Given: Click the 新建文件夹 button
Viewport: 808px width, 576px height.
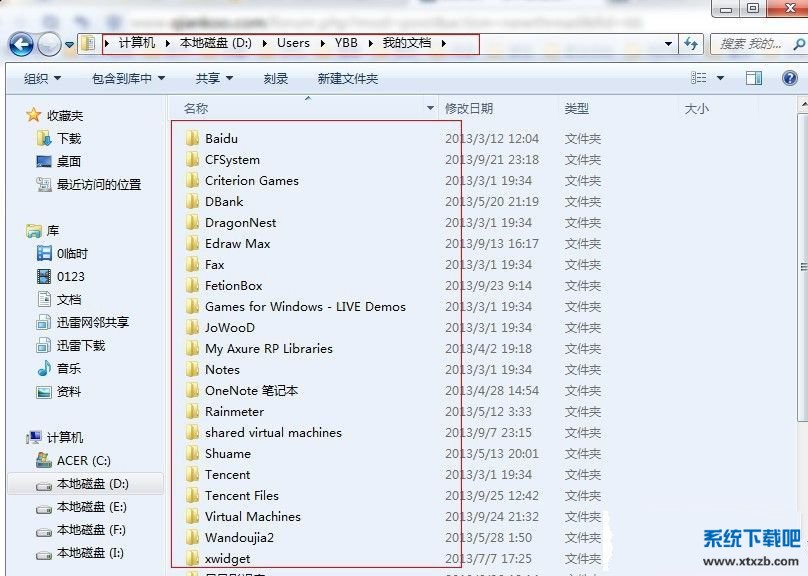Looking at the screenshot, I should tap(348, 79).
